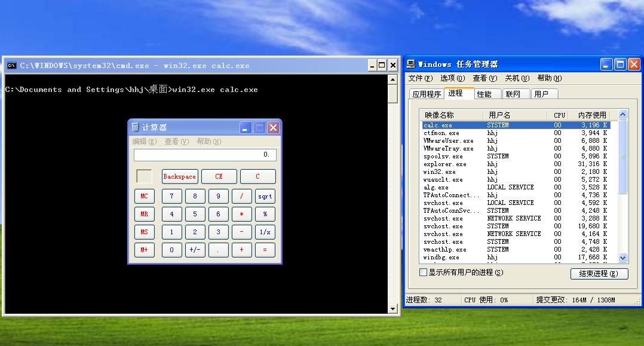Click process list scrollbar up arrow
The width and height of the screenshot is (644, 346).
(622, 115)
